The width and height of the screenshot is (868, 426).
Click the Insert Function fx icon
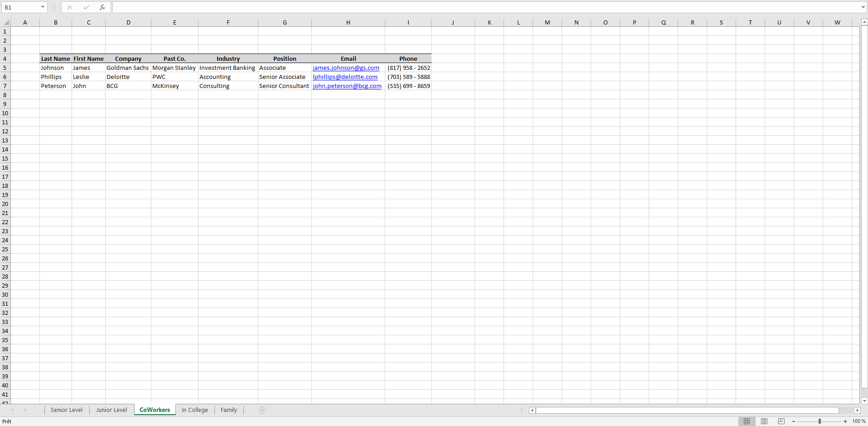102,7
